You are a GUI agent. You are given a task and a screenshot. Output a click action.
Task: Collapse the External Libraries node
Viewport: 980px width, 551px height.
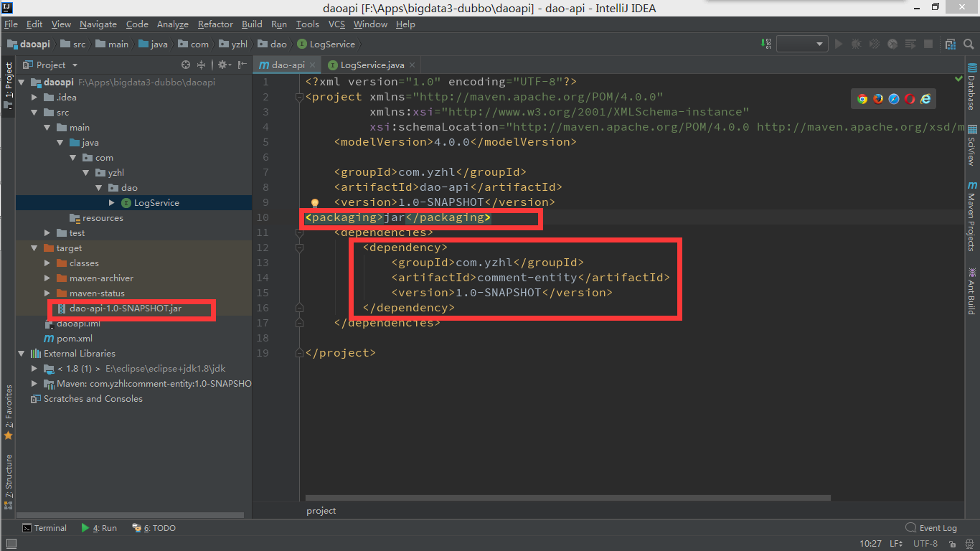coord(22,354)
